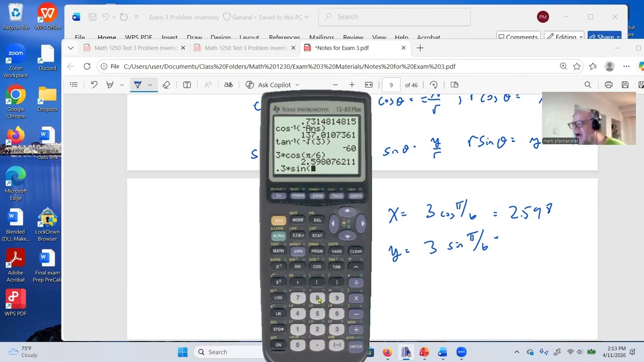Expand the draw pen options dropdown arrow
This screenshot has height=362, width=644.
(x=150, y=85)
